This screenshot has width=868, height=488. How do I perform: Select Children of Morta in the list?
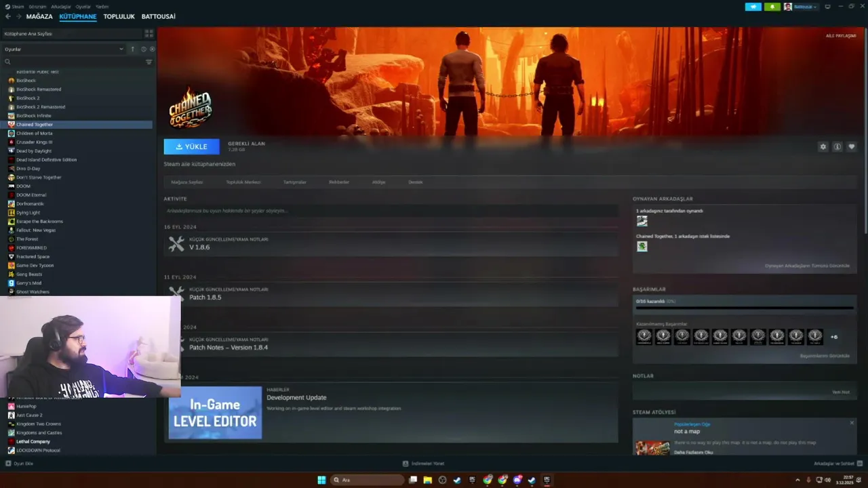pos(34,134)
